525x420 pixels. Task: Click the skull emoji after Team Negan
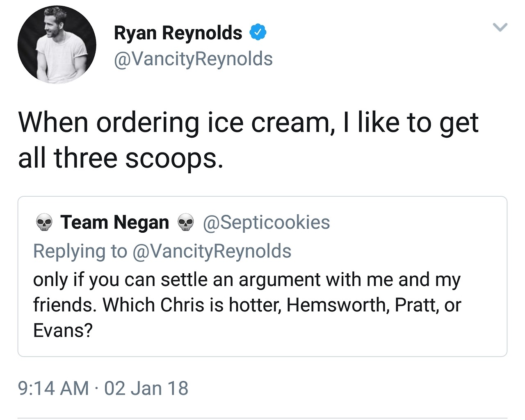pos(185,223)
